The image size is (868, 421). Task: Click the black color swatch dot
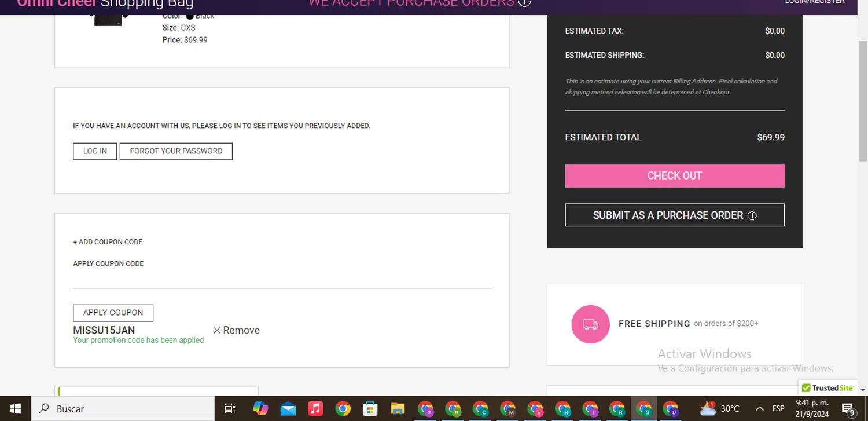(190, 16)
